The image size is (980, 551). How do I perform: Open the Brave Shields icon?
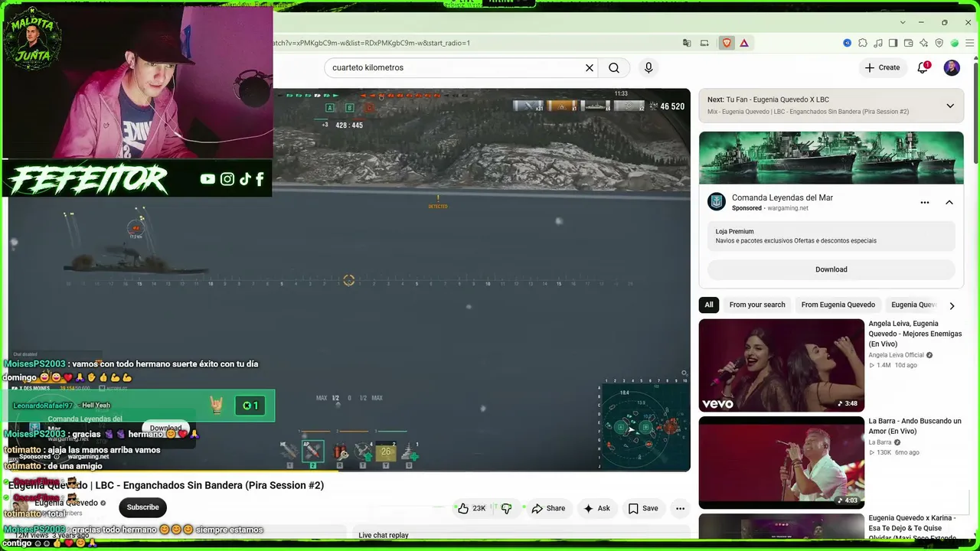click(x=727, y=43)
